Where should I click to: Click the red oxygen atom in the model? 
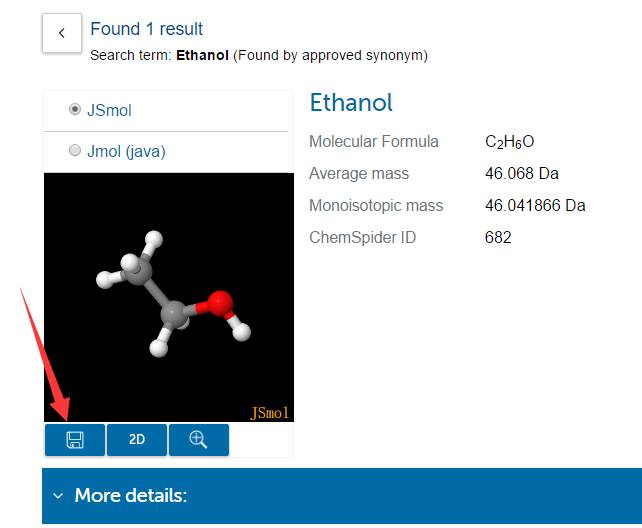221,301
